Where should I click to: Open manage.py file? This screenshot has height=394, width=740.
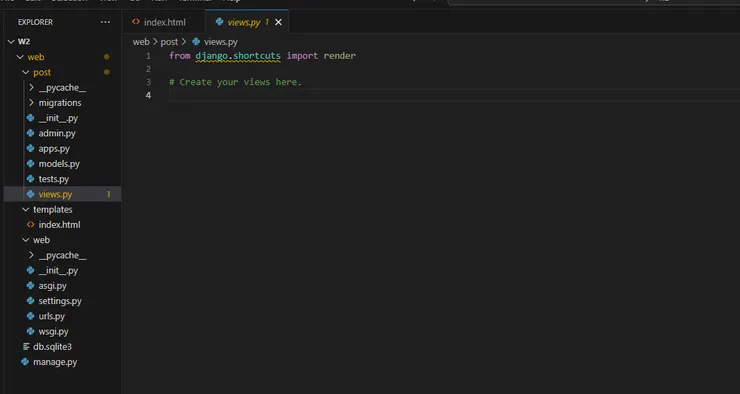(55, 362)
